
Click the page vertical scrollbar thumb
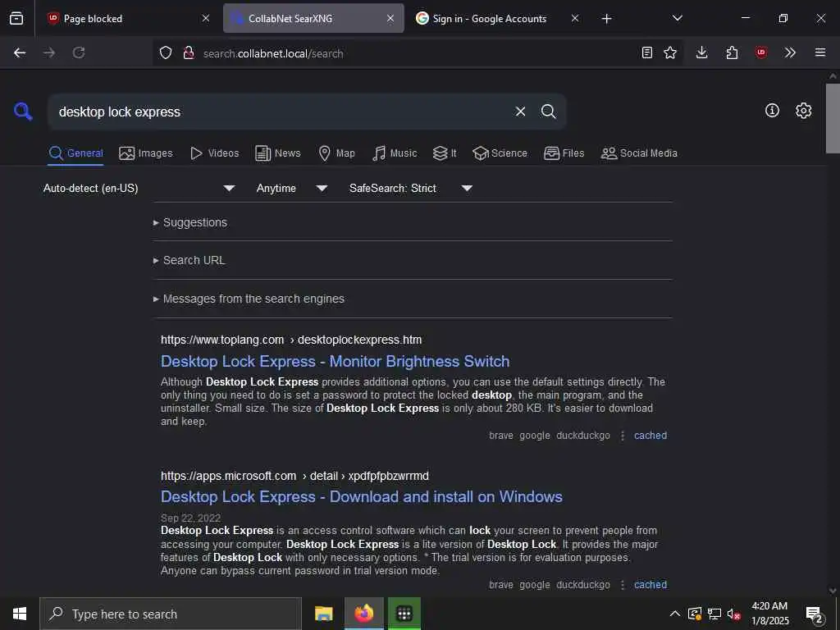pyautogui.click(x=833, y=118)
